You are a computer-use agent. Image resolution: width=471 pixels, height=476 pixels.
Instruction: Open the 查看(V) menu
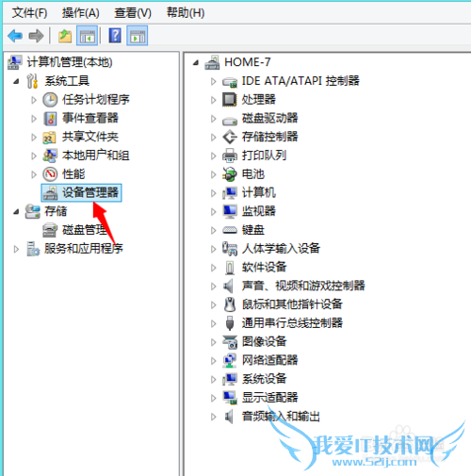[x=133, y=13]
